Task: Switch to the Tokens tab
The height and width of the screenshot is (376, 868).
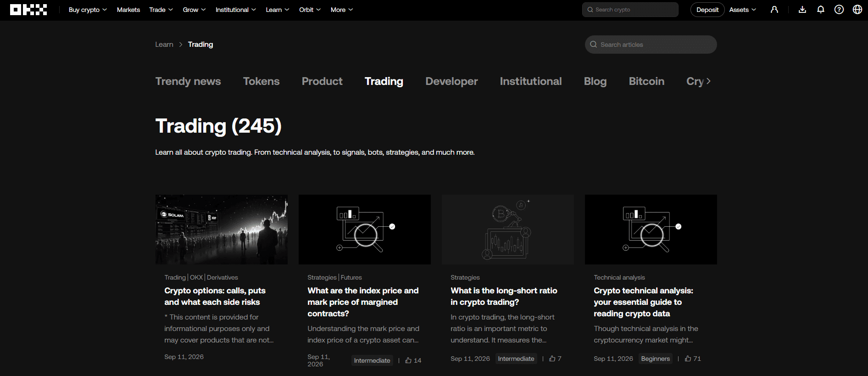Action: 261,81
